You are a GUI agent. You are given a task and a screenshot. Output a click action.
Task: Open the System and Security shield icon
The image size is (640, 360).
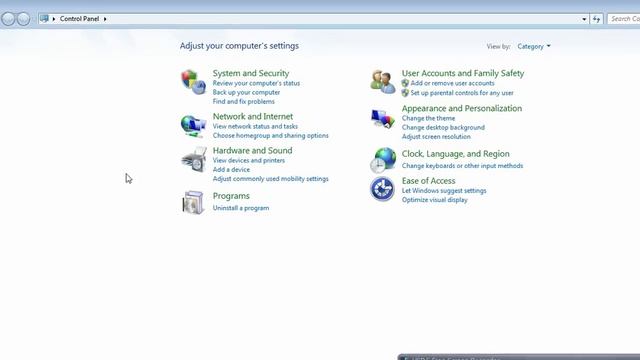[193, 82]
